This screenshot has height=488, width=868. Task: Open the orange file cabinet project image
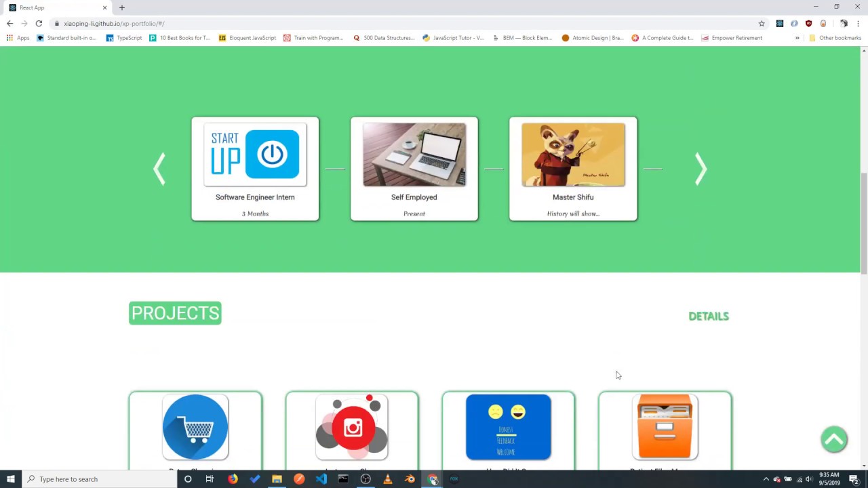[665, 427]
